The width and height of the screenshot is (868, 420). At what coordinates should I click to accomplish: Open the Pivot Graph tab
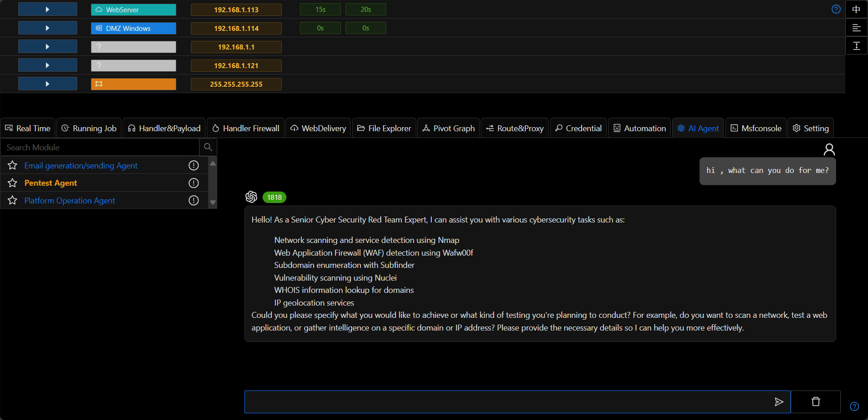449,128
